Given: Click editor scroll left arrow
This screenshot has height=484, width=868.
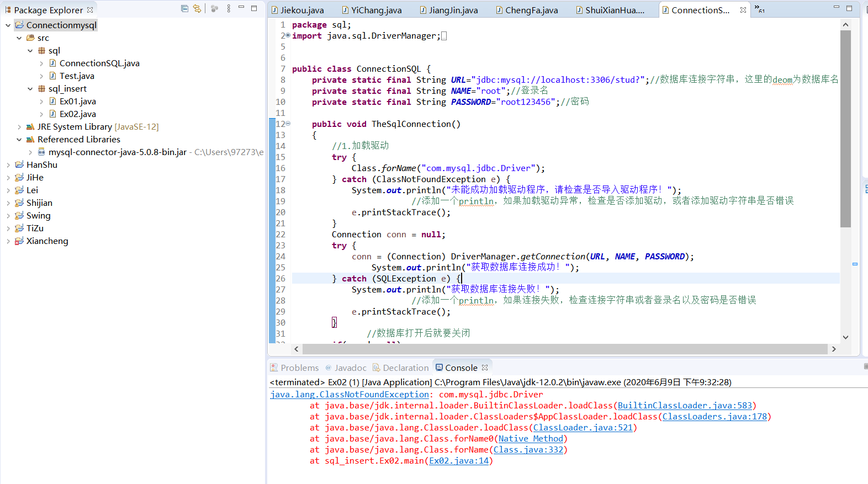Looking at the screenshot, I should tap(297, 349).
